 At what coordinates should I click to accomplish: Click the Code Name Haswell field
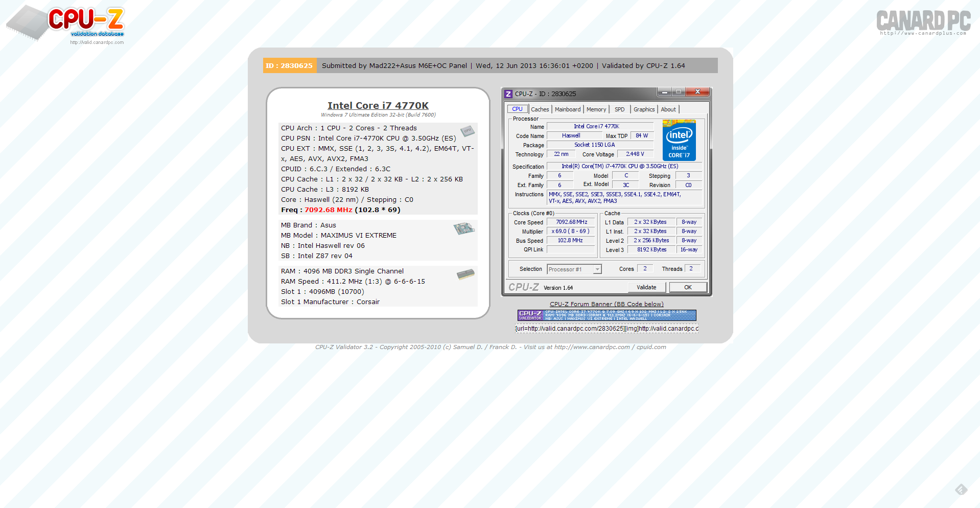(574, 136)
